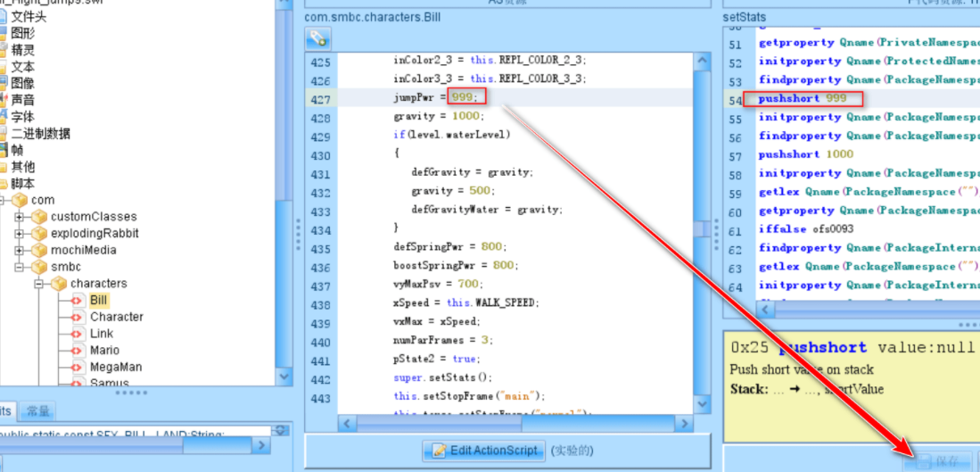Click the code editor horizontal scroll right arrow
Image resolution: width=980 pixels, height=472 pixels.
point(683,424)
